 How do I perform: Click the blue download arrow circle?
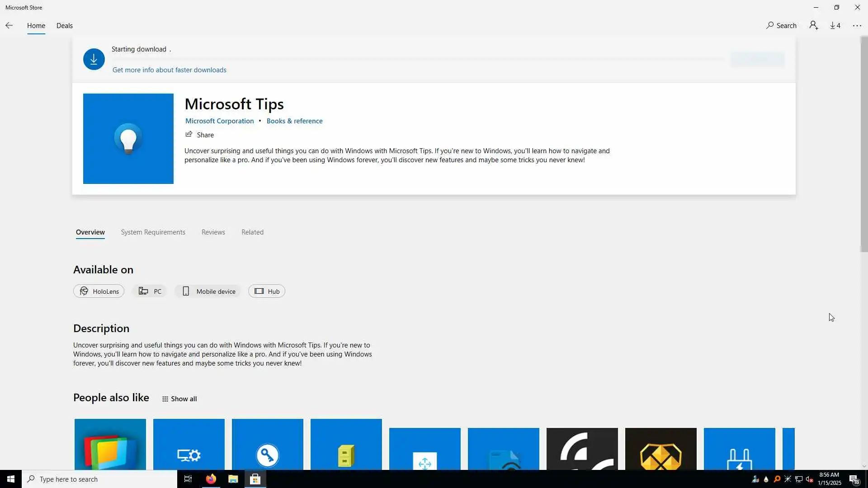pyautogui.click(x=94, y=59)
